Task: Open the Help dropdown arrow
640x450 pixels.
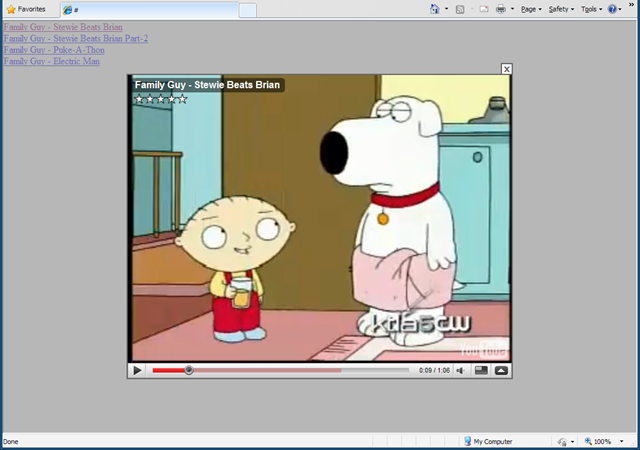Action: (x=620, y=9)
